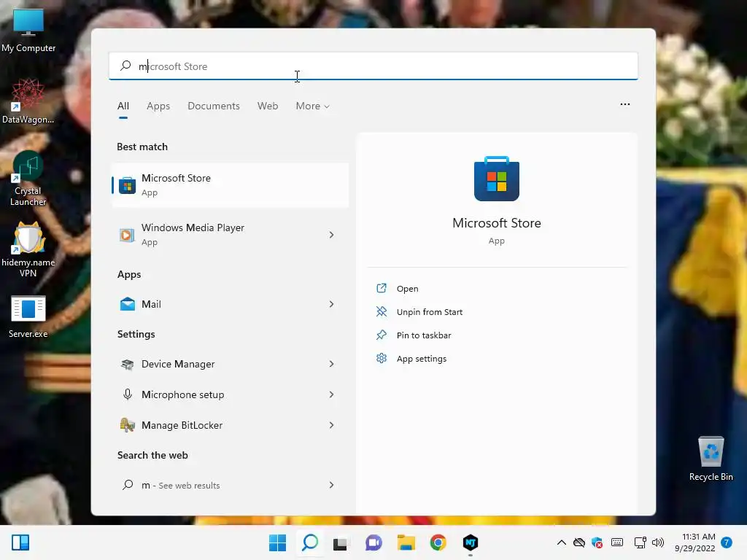Expand the web results chevron
This screenshot has height=560, width=747.
click(x=332, y=485)
